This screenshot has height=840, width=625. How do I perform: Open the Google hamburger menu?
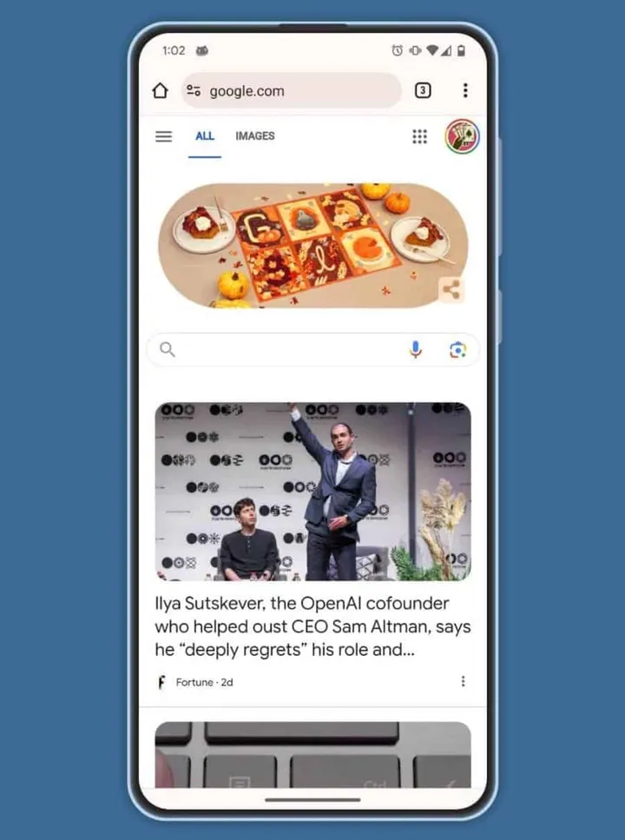[164, 136]
